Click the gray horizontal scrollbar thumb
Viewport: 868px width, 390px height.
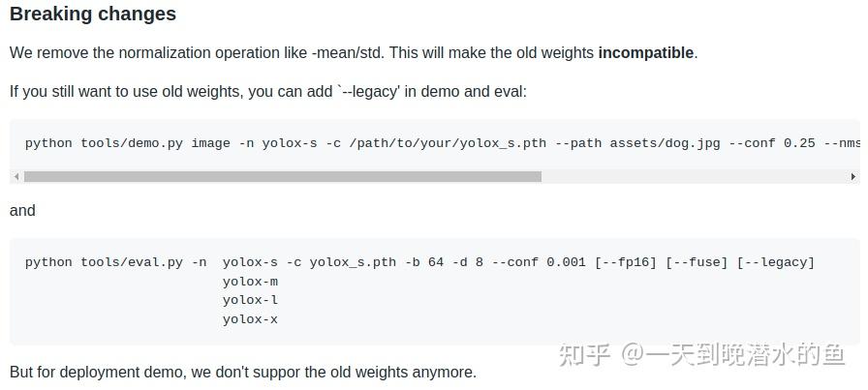tap(282, 177)
